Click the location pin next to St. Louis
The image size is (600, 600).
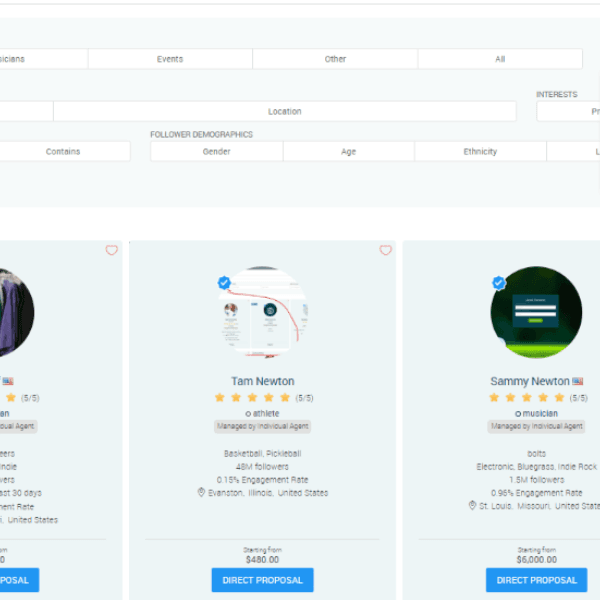point(472,506)
